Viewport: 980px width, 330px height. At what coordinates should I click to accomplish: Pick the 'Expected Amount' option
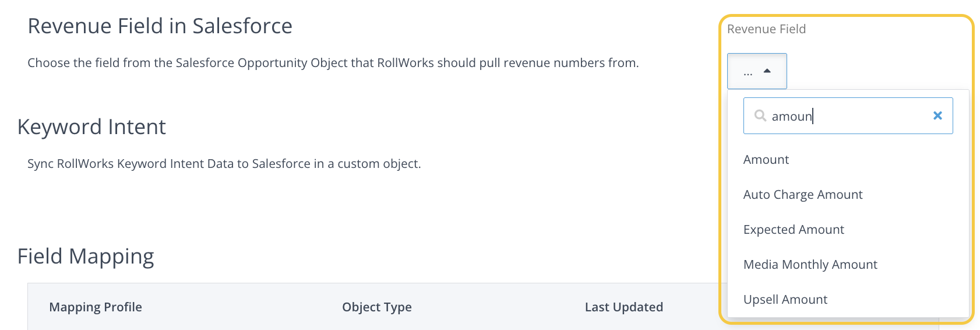click(x=794, y=230)
